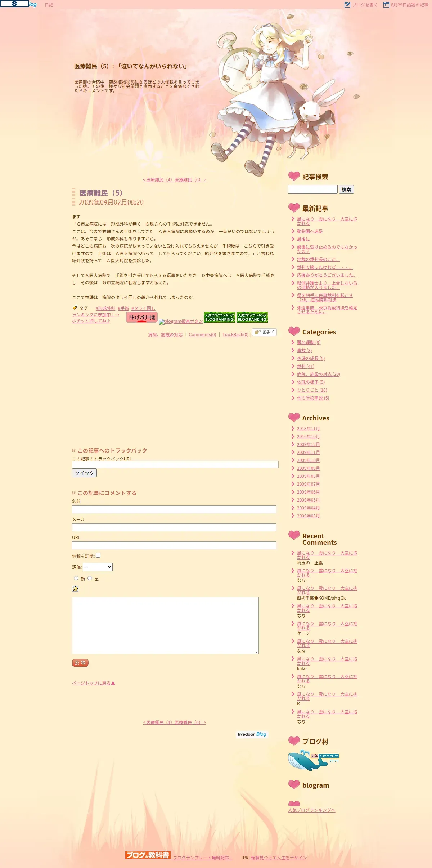Open the Comments(0) link
Viewport: 432px width, 868px height.
tap(202, 335)
